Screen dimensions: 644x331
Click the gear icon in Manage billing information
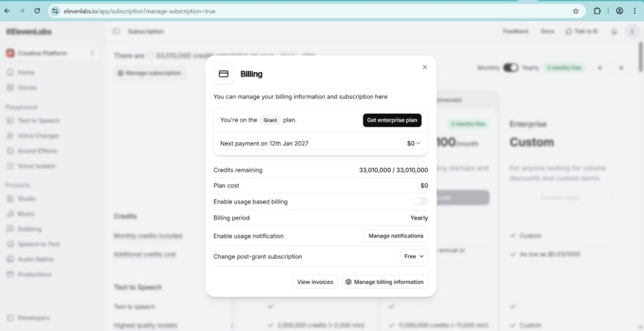click(348, 282)
